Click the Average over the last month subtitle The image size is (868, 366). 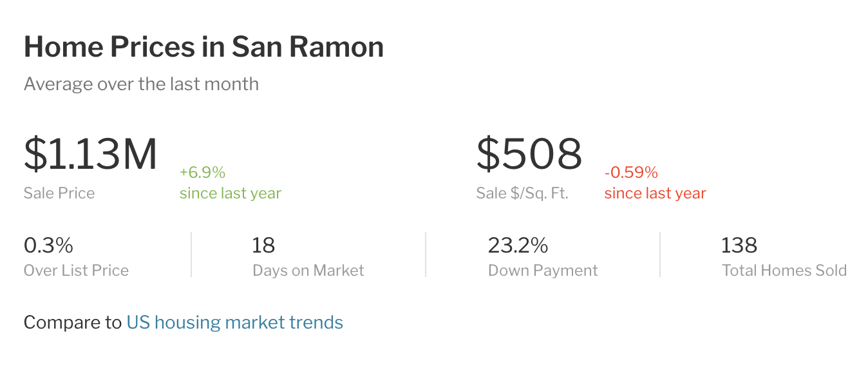[x=141, y=84]
